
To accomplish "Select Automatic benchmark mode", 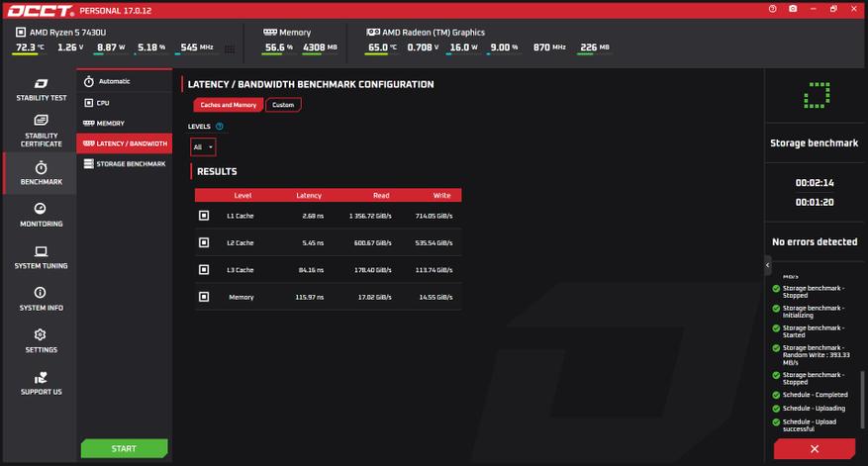I will point(125,81).
